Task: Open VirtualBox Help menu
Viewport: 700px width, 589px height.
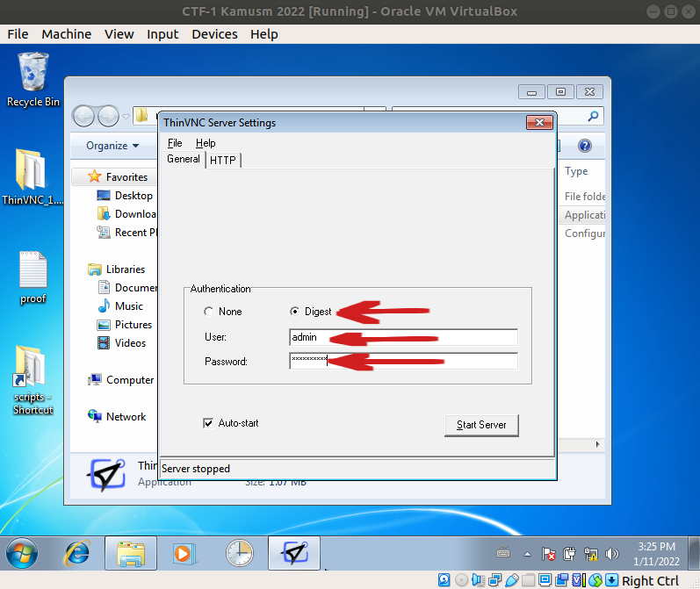Action: [263, 34]
